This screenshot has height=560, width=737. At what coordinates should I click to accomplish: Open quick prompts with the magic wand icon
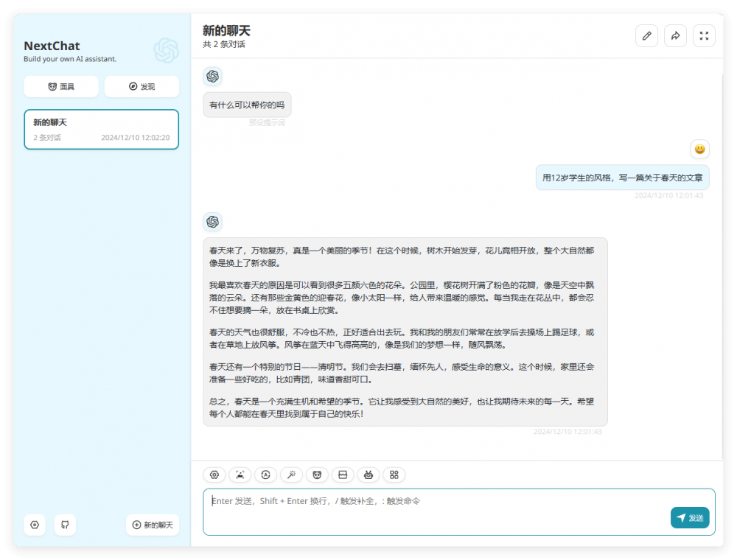(x=291, y=475)
